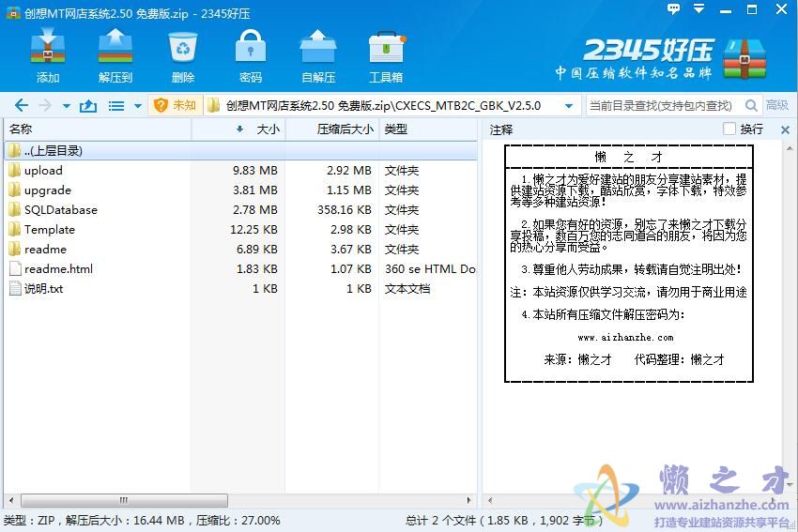Toggle the 换行 (word wrap) checkbox
Viewport: 798px width, 532px height.
click(x=729, y=129)
